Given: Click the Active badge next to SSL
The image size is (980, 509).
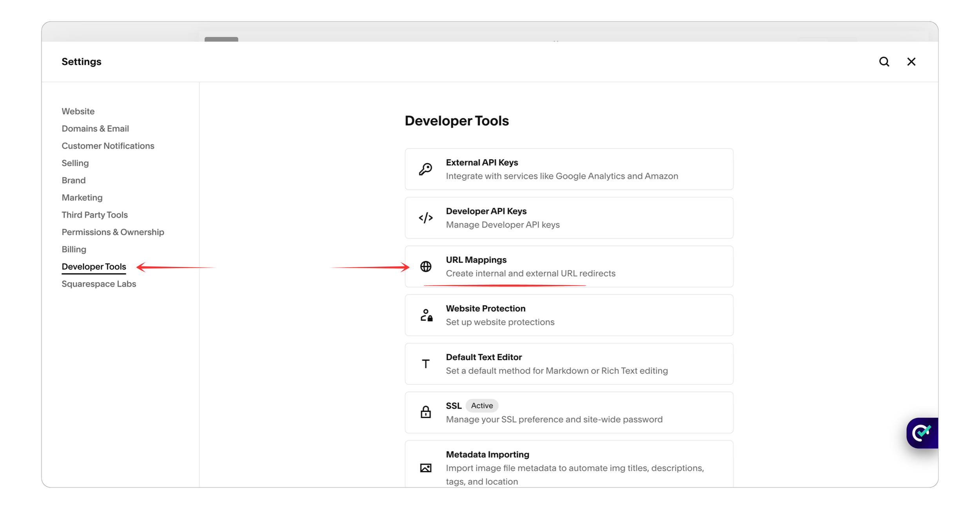Looking at the screenshot, I should pos(482,406).
